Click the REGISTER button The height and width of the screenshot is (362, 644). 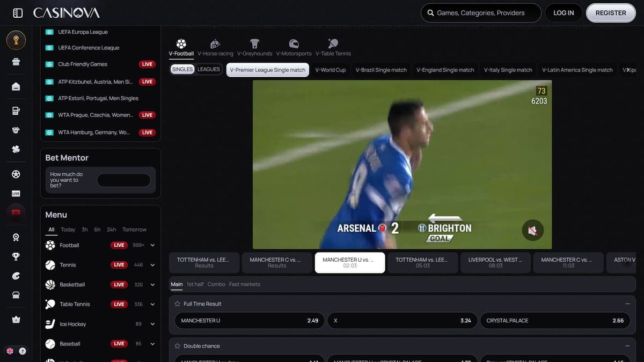coord(611,13)
